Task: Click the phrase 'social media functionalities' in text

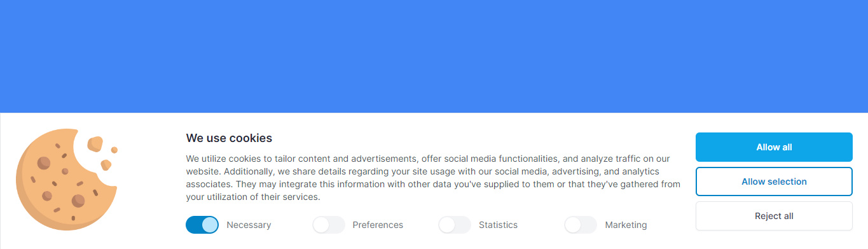Action: tap(500, 159)
